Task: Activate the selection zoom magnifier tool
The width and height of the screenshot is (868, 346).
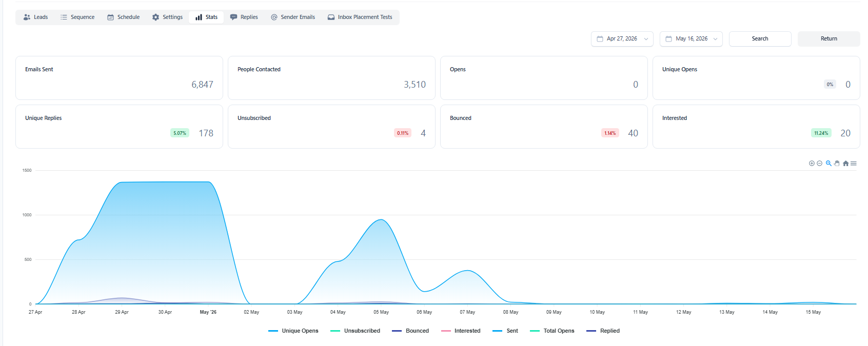Action: point(828,164)
